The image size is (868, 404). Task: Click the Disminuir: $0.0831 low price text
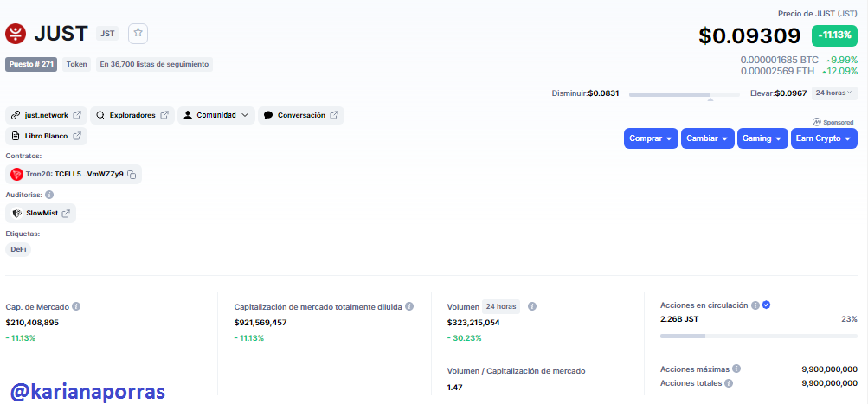(x=586, y=93)
